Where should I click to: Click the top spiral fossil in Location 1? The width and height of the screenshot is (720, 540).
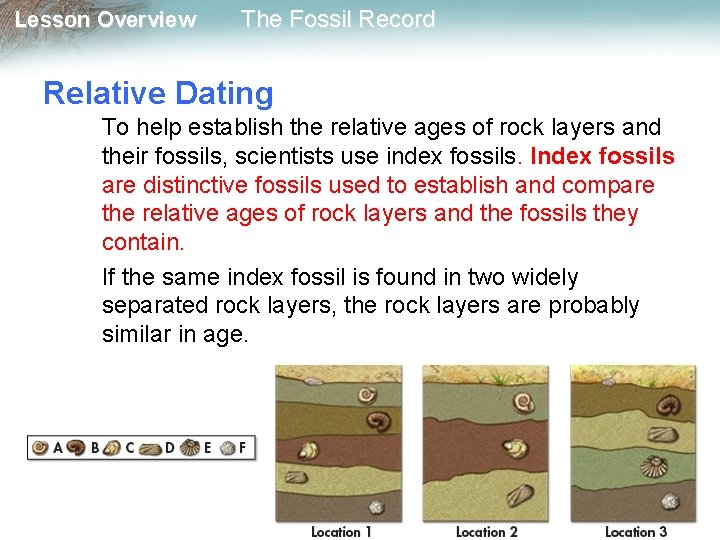(x=367, y=395)
